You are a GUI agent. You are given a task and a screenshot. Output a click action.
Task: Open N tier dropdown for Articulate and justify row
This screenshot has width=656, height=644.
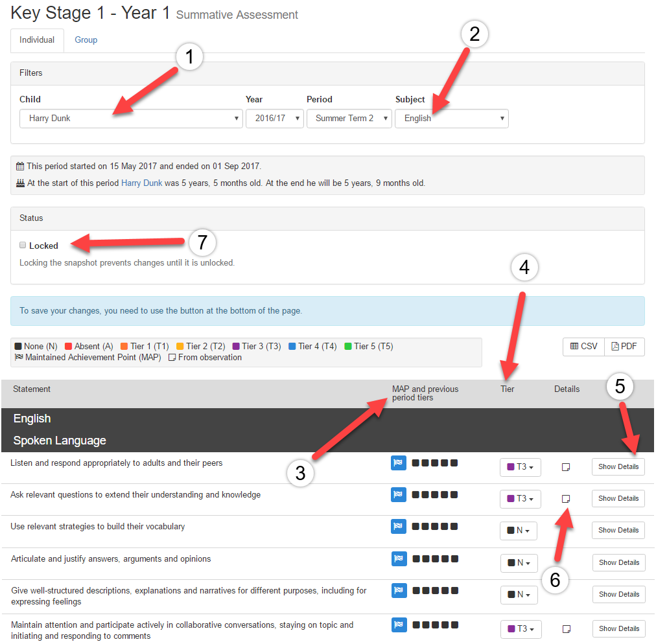pyautogui.click(x=519, y=563)
